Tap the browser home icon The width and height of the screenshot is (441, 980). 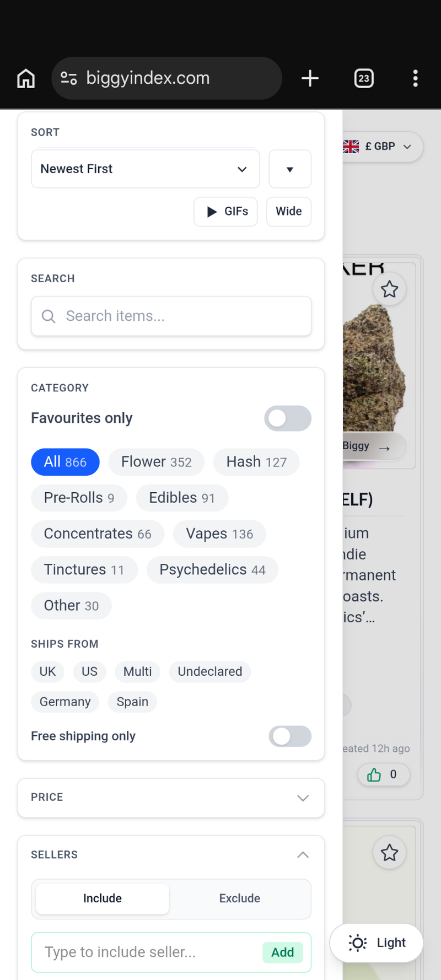(x=26, y=78)
